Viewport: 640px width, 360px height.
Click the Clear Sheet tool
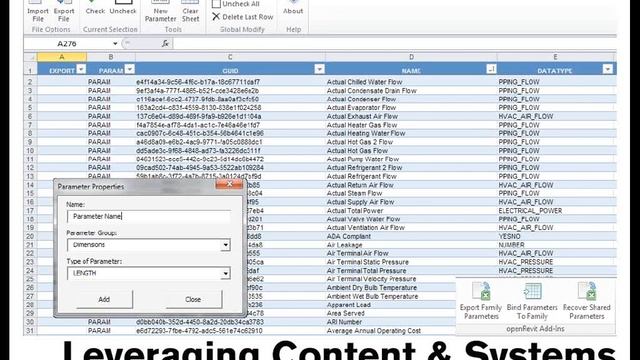(x=191, y=11)
